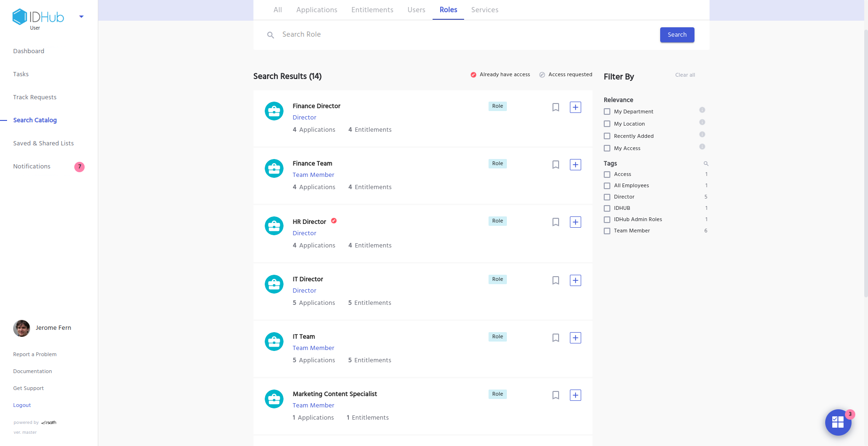This screenshot has height=446, width=868.
Task: Toggle the Team Member tag checkbox
Action: (x=607, y=231)
